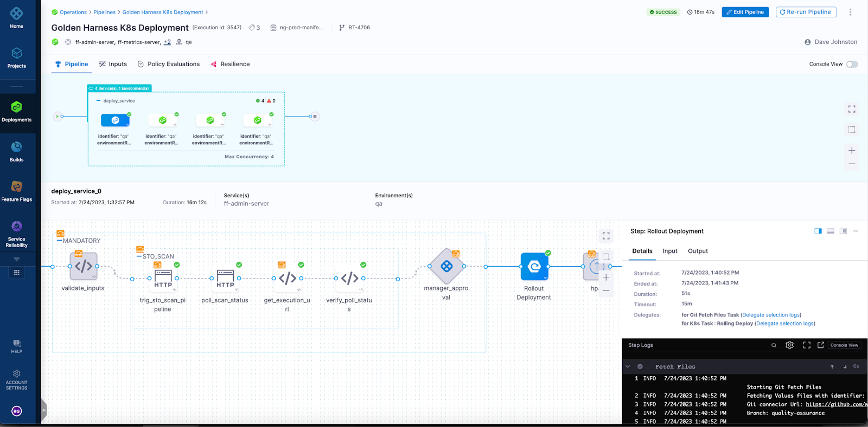The height and width of the screenshot is (427, 868).
Task: Open Console View from Step Logs
Action: click(844, 345)
